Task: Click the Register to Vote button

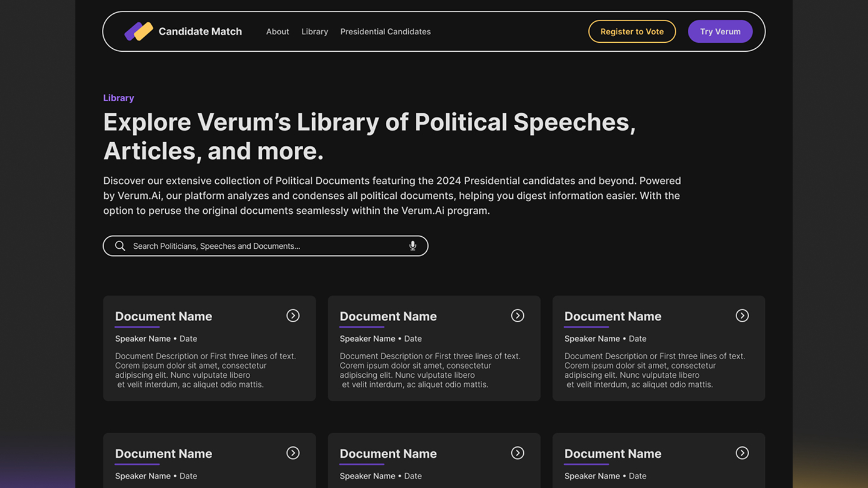Action: click(x=632, y=31)
